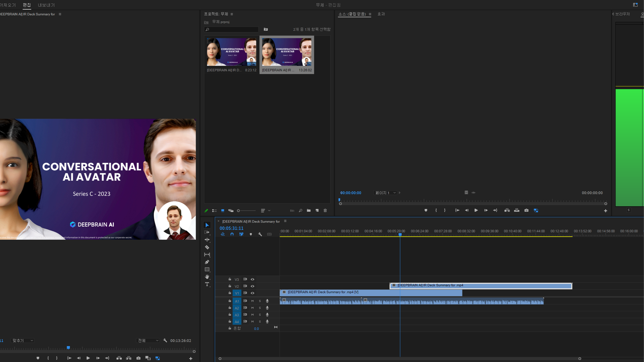
Task: Open the 전체 playback resolution dropdown
Action: pyautogui.click(x=148, y=340)
